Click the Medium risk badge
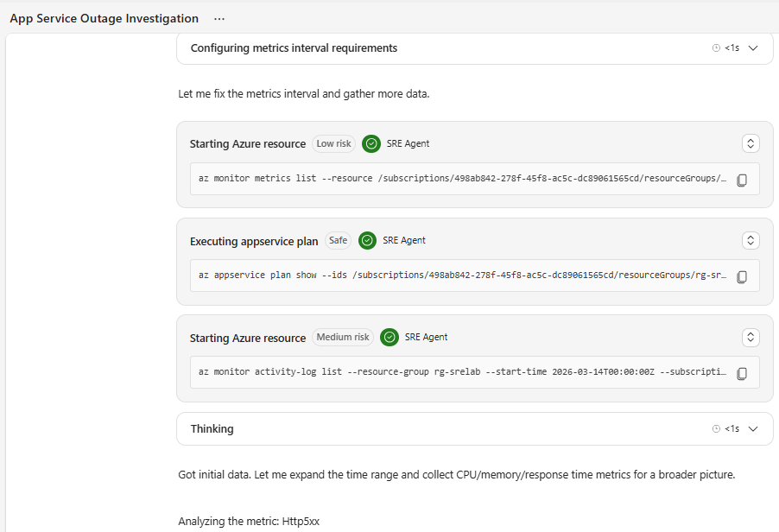 tap(342, 337)
